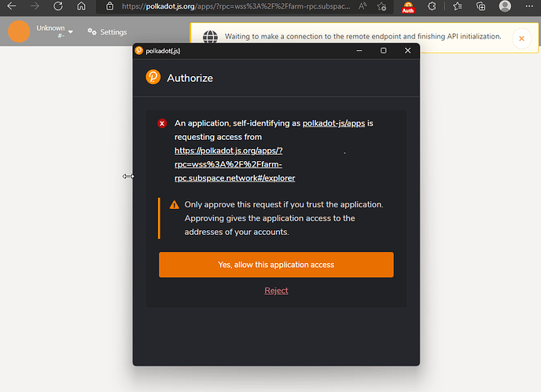Open the Settings menu item

(x=107, y=31)
